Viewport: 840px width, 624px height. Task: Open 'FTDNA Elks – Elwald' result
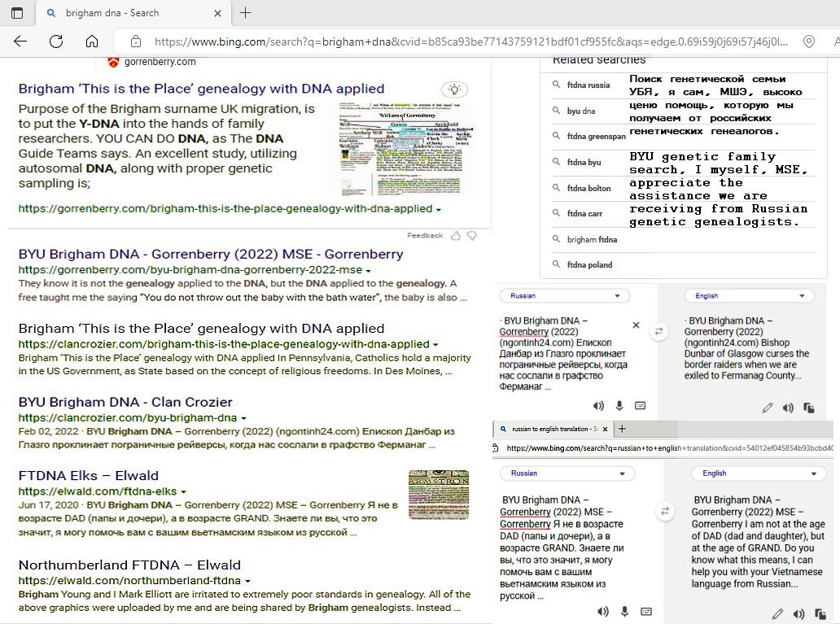(x=89, y=476)
